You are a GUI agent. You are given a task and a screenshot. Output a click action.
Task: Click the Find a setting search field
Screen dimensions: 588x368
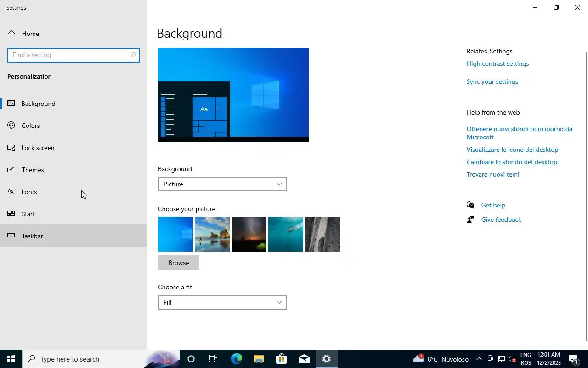[73, 55]
